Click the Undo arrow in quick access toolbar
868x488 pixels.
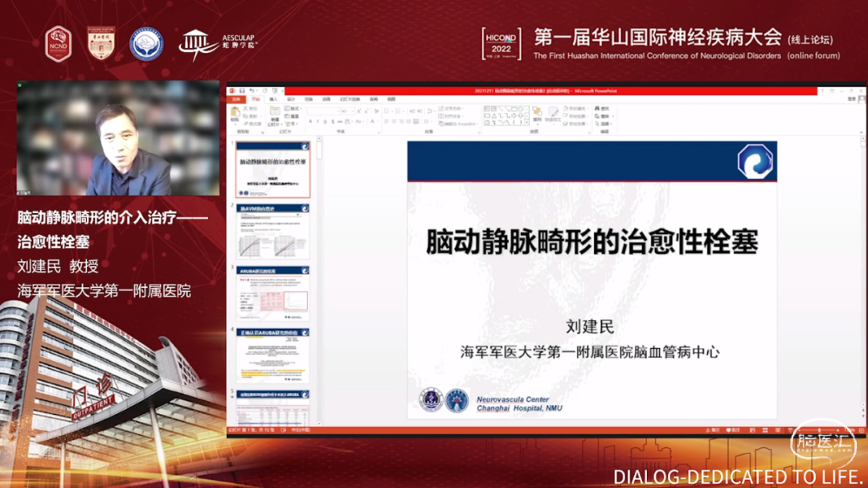pos(252,91)
